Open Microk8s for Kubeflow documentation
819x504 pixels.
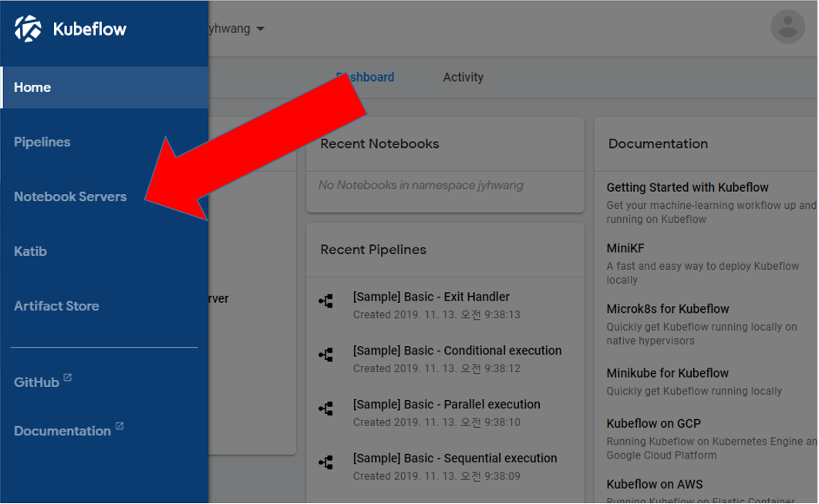pyautogui.click(x=668, y=309)
